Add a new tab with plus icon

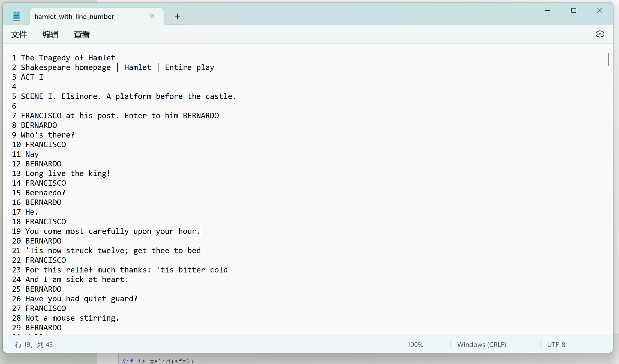click(x=177, y=16)
